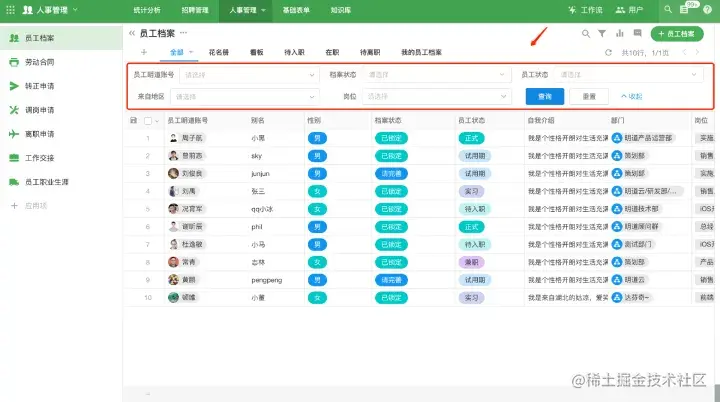The image size is (720, 402).
Task: Click the search icon in view toolbar
Action: [585, 34]
